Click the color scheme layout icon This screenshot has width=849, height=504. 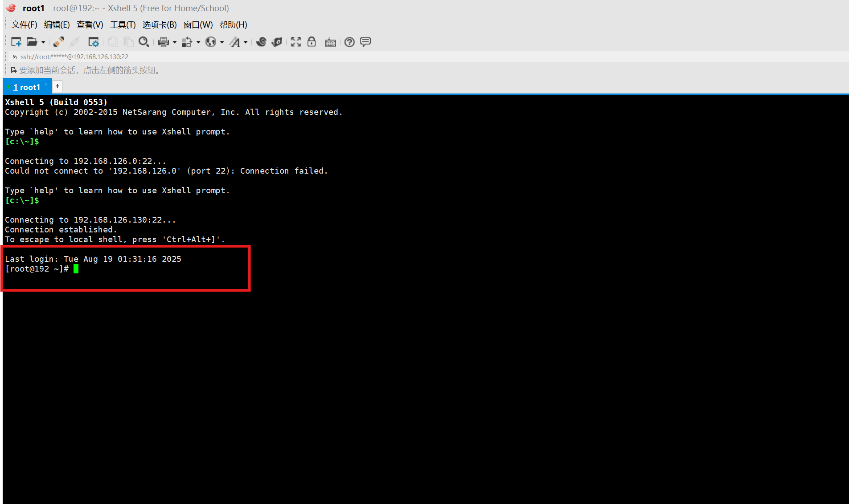pos(187,42)
